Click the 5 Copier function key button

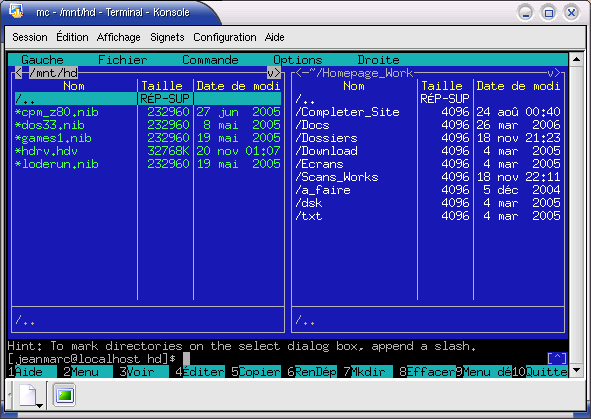coord(256,372)
